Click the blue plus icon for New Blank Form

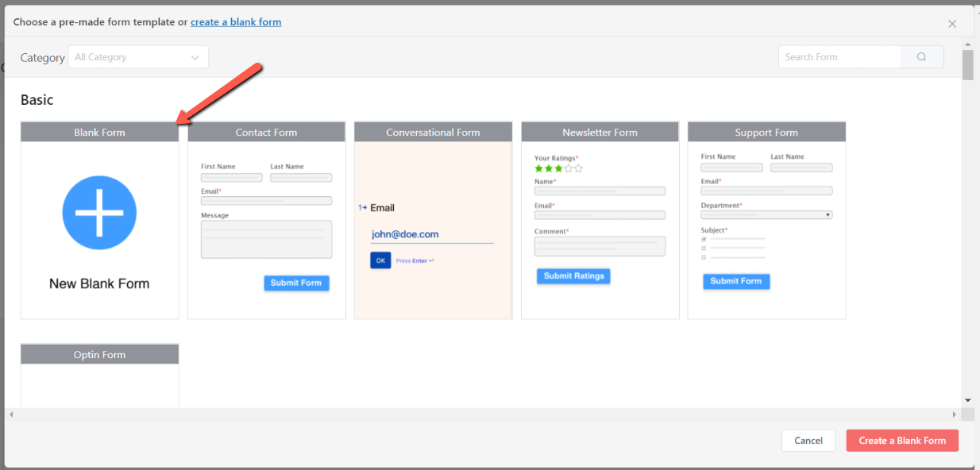point(99,213)
